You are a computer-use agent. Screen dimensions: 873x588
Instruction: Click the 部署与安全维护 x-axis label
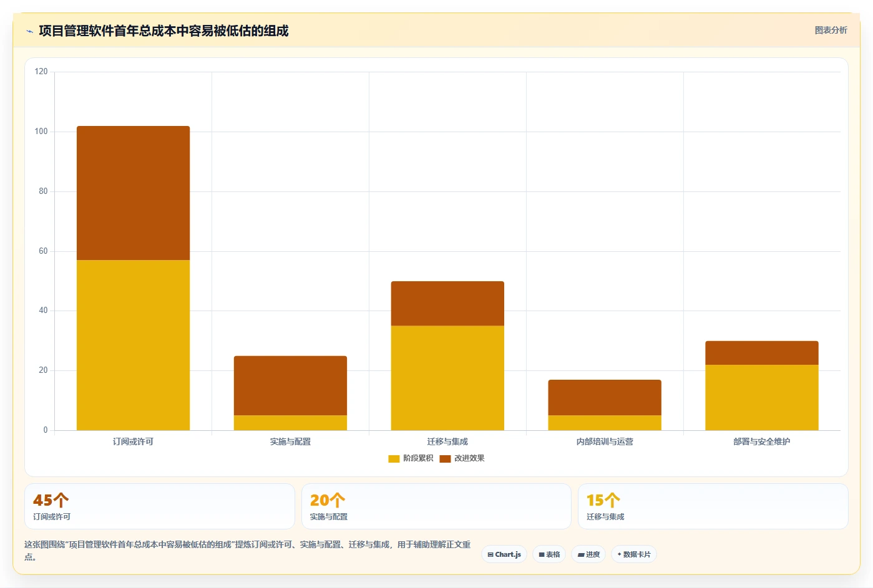(762, 441)
